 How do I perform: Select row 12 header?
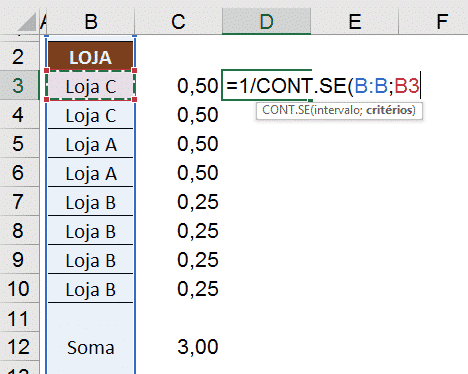(19, 346)
